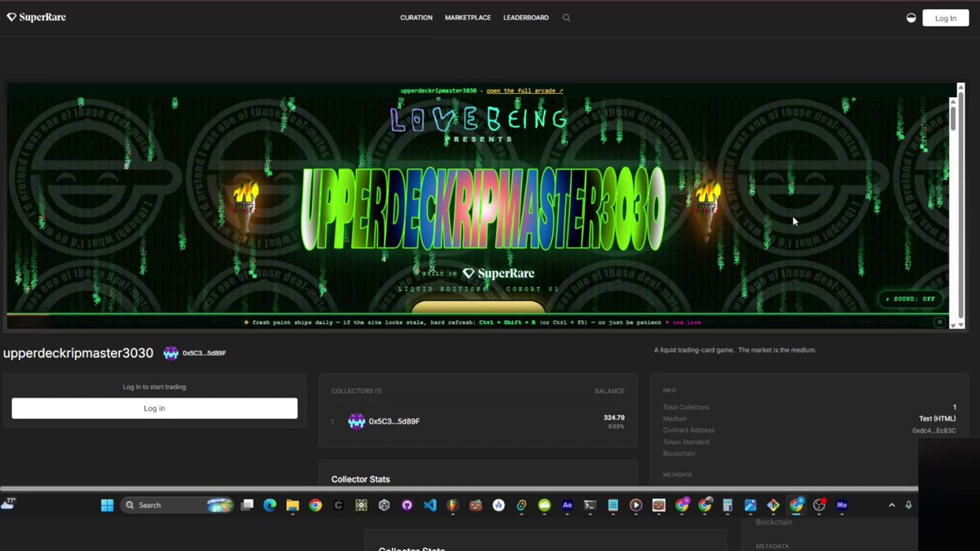Click the contract address 0xdc4...Ec83C
980x551 pixels.
[x=934, y=430]
